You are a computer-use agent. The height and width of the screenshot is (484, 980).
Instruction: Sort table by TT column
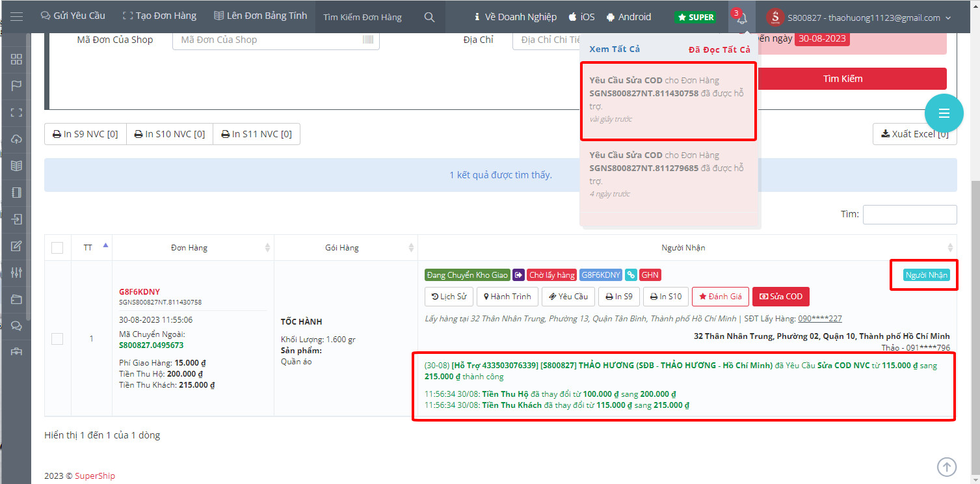(91, 247)
